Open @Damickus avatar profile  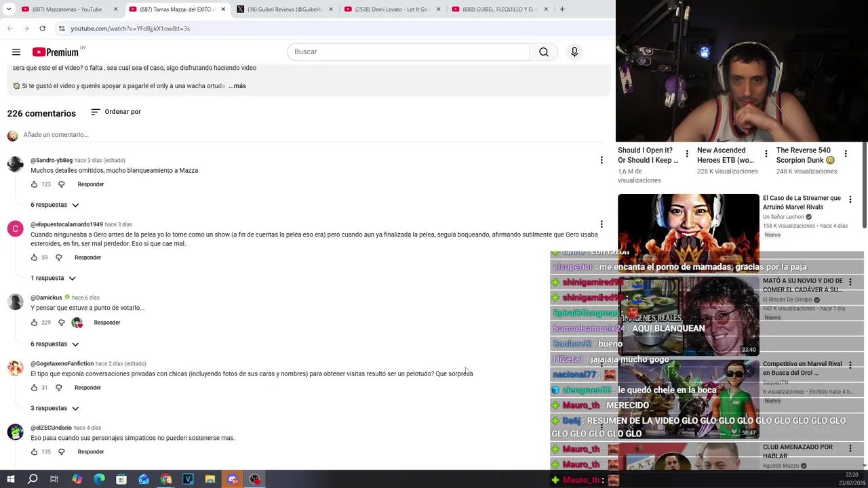15,302
